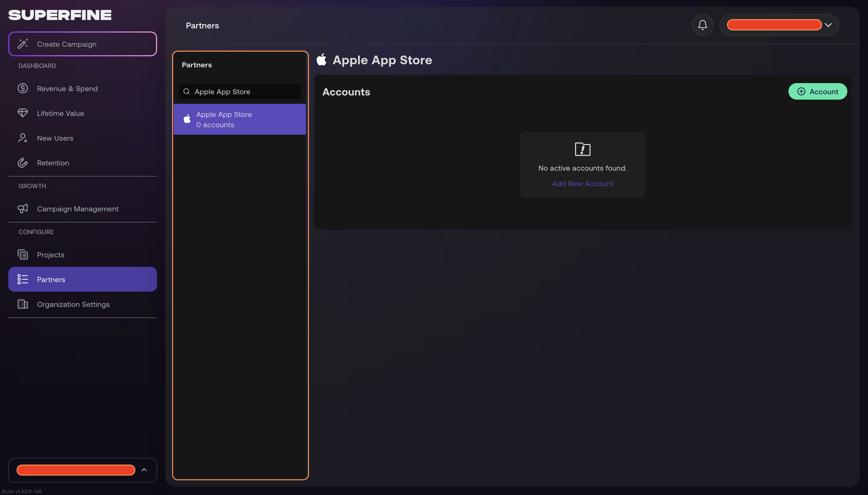Click the notification bell icon
Screen dimensions: 868x495
702,25
